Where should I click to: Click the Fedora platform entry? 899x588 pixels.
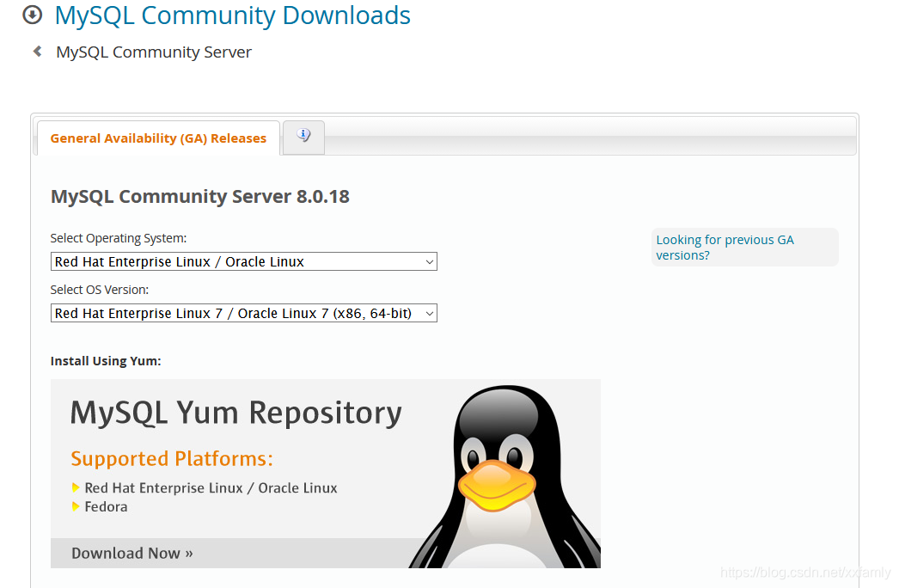click(x=106, y=506)
